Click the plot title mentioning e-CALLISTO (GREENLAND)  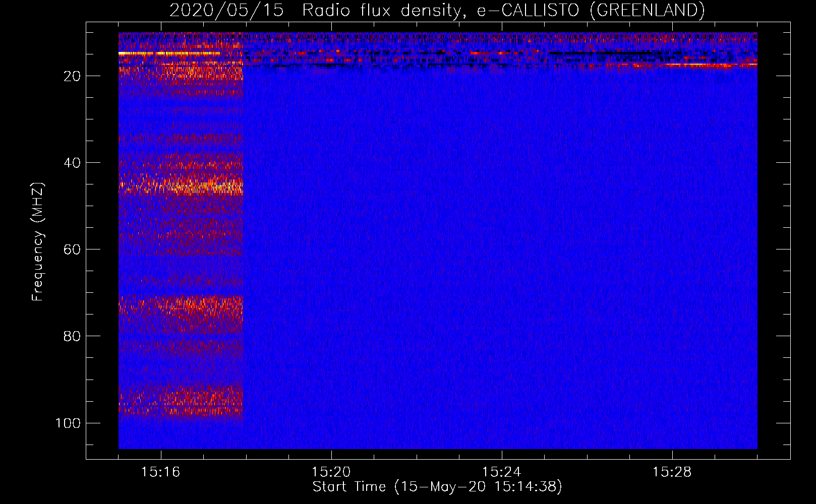click(x=437, y=10)
